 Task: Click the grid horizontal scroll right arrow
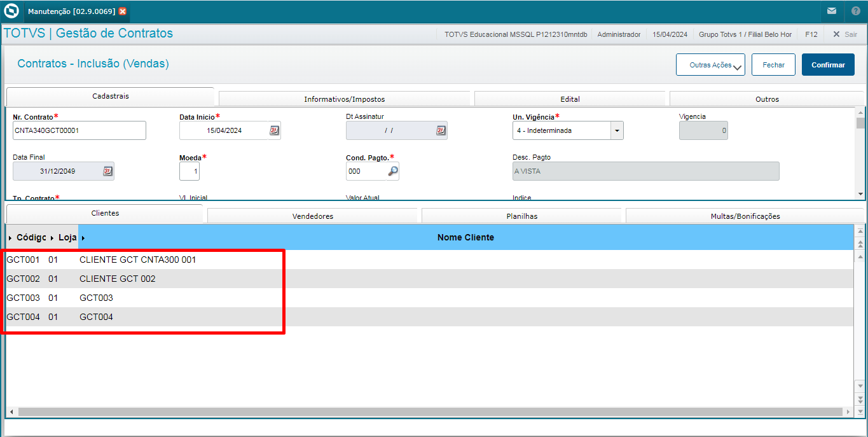(x=850, y=412)
